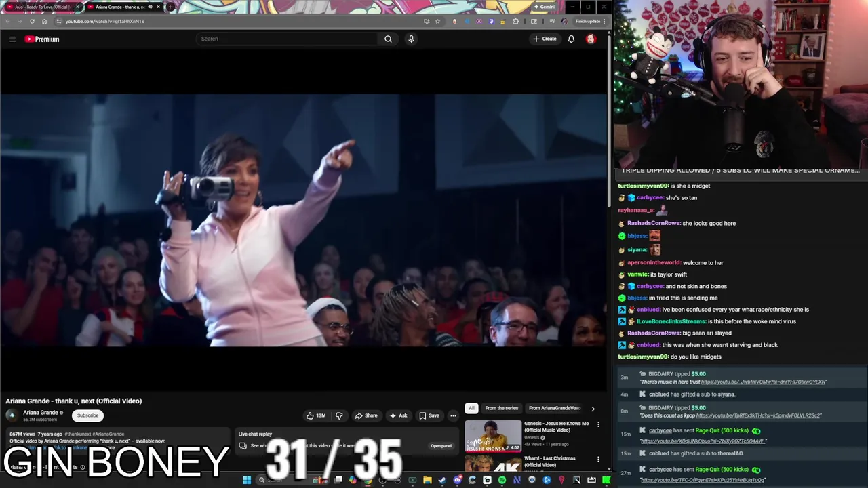Switch to Ariana Grande thank u next tab
Image resolution: width=868 pixels, height=488 pixels.
click(115, 7)
